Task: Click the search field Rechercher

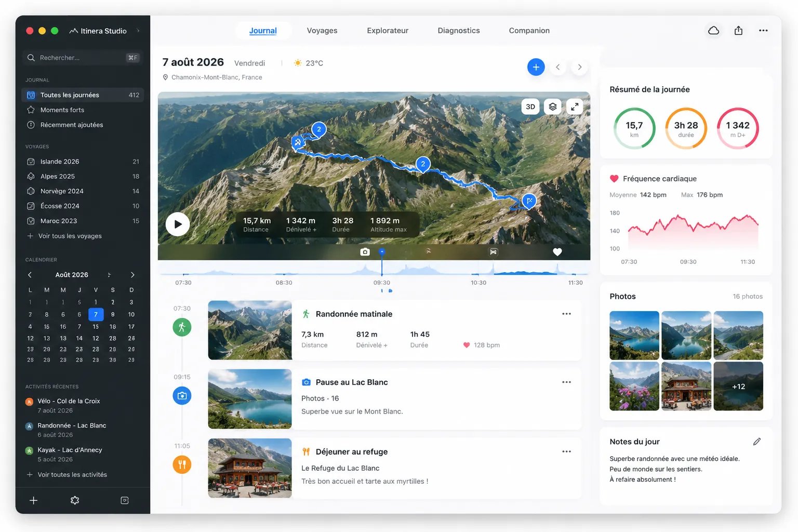Action: tap(83, 58)
